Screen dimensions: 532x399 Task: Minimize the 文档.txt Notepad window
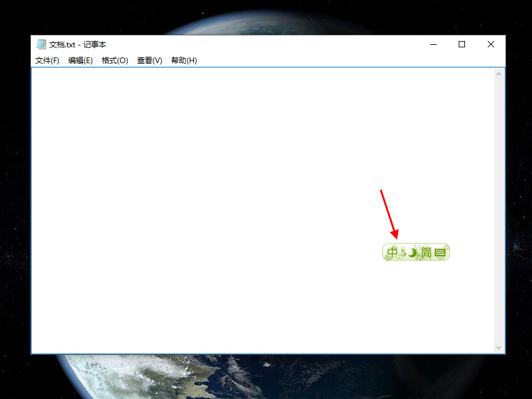433,44
